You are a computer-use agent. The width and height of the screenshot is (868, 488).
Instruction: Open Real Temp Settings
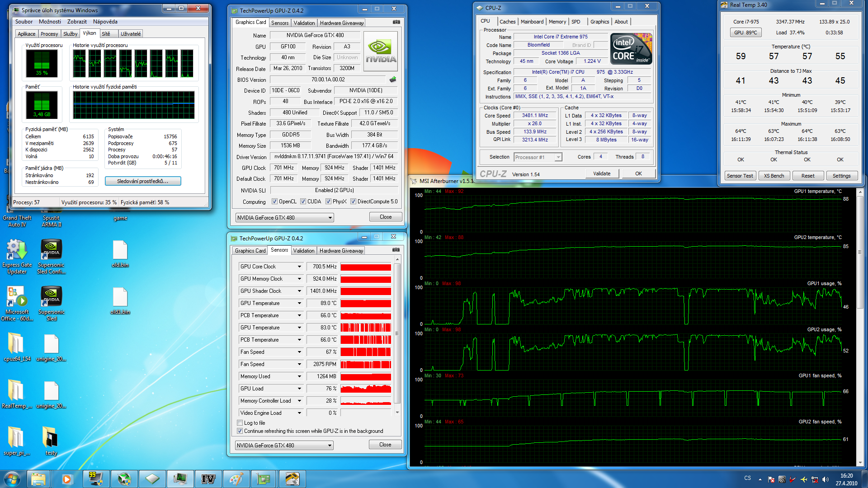841,176
